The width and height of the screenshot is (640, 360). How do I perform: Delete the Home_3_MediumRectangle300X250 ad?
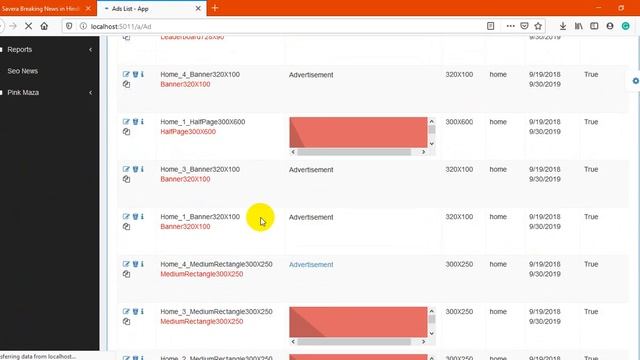point(135,311)
